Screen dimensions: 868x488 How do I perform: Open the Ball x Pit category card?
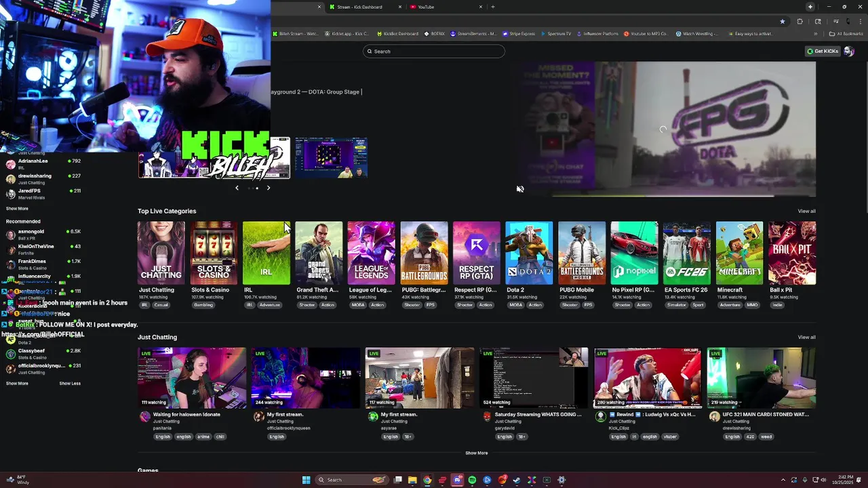(x=792, y=253)
